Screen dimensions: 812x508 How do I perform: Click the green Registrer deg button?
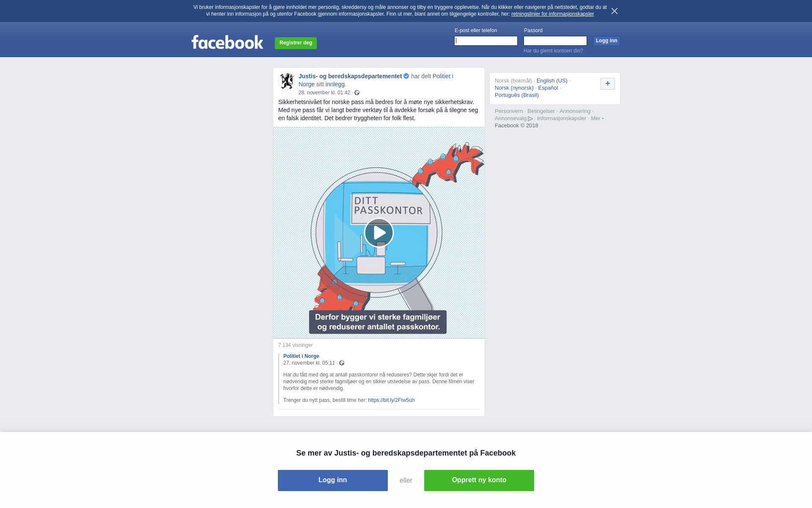click(296, 43)
